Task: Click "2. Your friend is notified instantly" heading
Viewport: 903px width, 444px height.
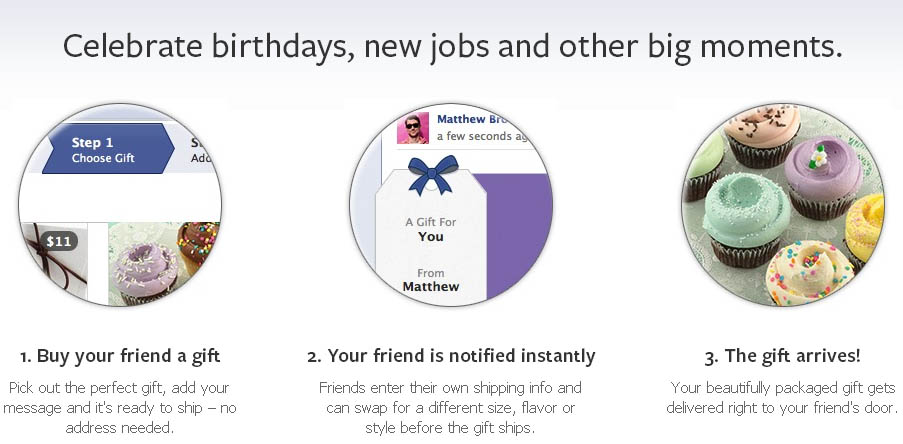Action: [451, 356]
